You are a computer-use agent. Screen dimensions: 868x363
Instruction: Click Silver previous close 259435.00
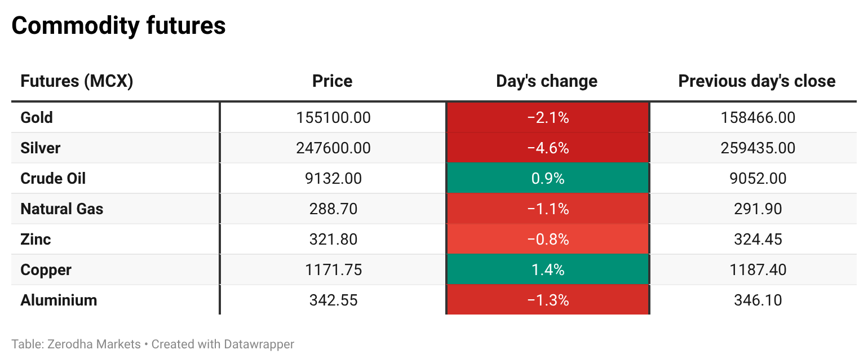pos(758,148)
